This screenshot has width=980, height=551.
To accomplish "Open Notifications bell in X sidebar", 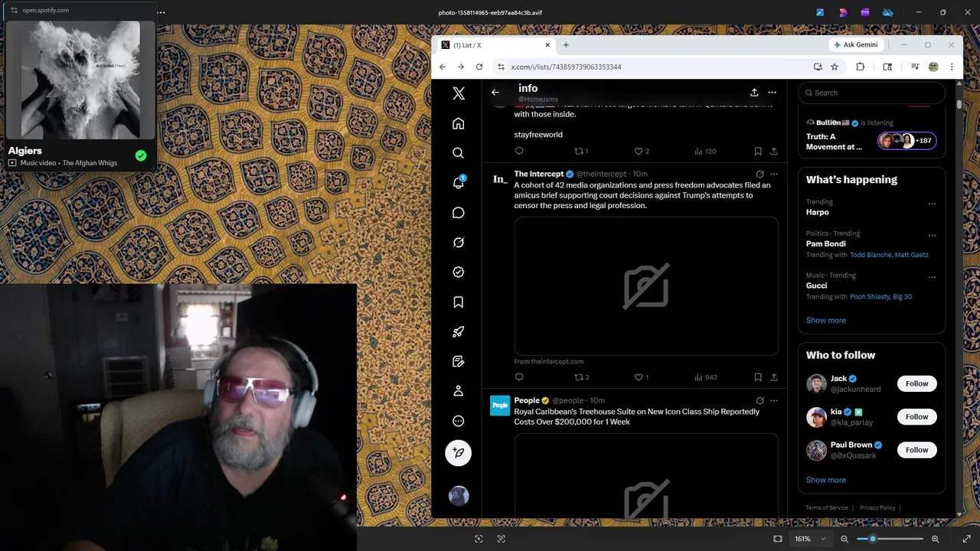I will click(459, 183).
